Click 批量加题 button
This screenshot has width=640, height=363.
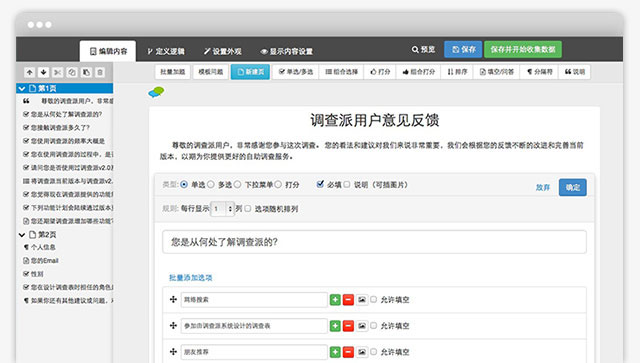[173, 72]
